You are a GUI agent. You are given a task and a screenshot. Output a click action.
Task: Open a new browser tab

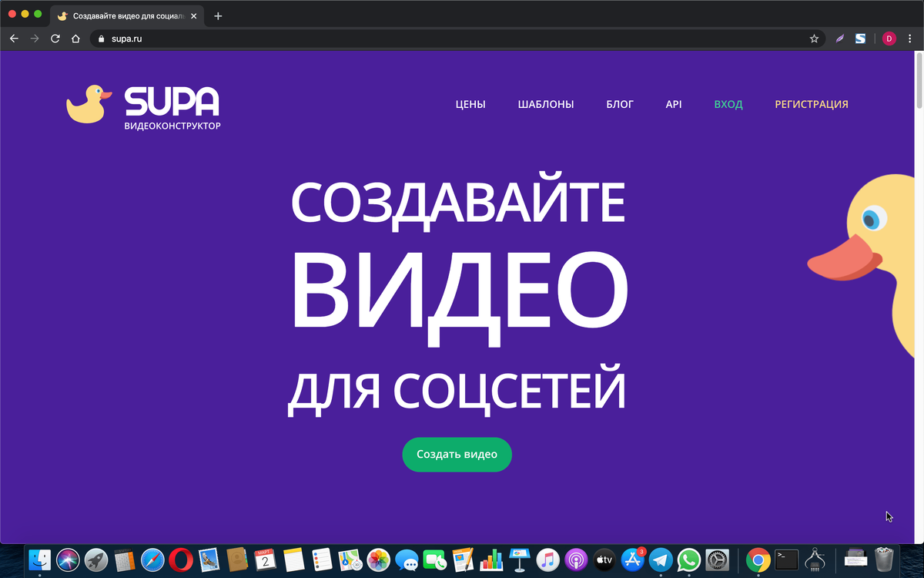218,15
